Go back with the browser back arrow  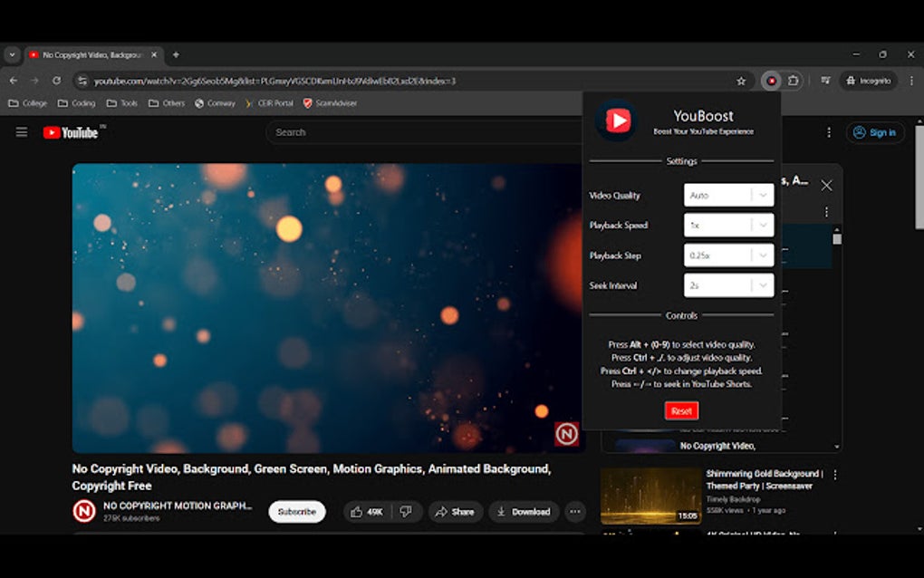click(13, 81)
